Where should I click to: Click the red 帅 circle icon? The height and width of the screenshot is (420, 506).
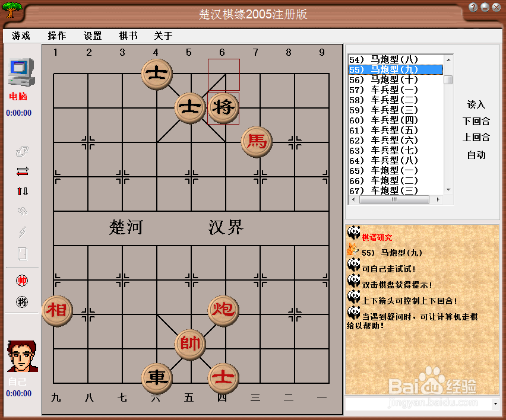(22, 281)
